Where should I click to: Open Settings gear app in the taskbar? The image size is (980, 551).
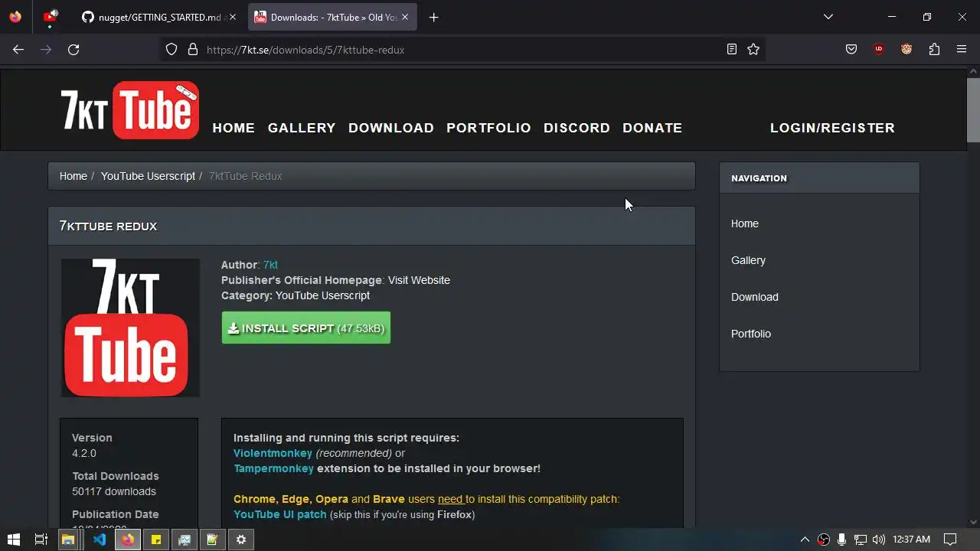[241, 540]
